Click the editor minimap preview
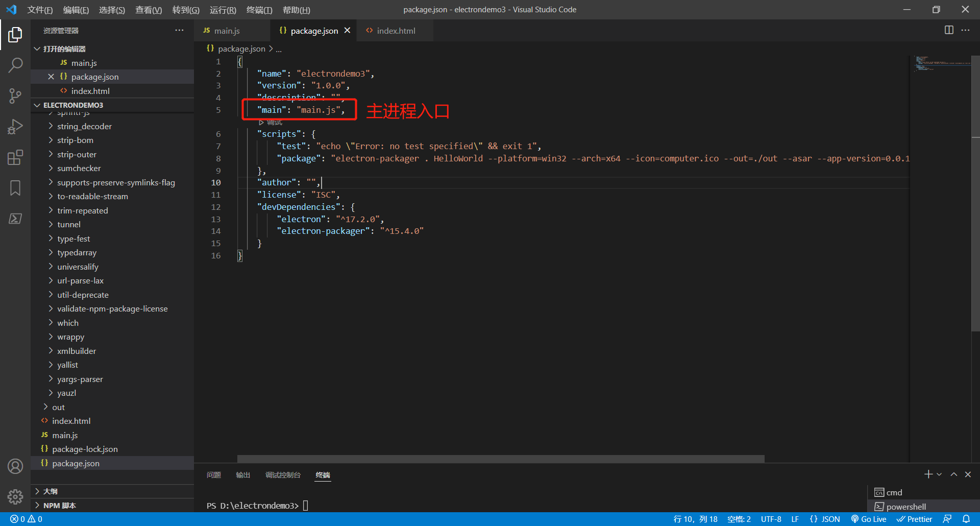Viewport: 980px width, 526px height. coord(942,64)
